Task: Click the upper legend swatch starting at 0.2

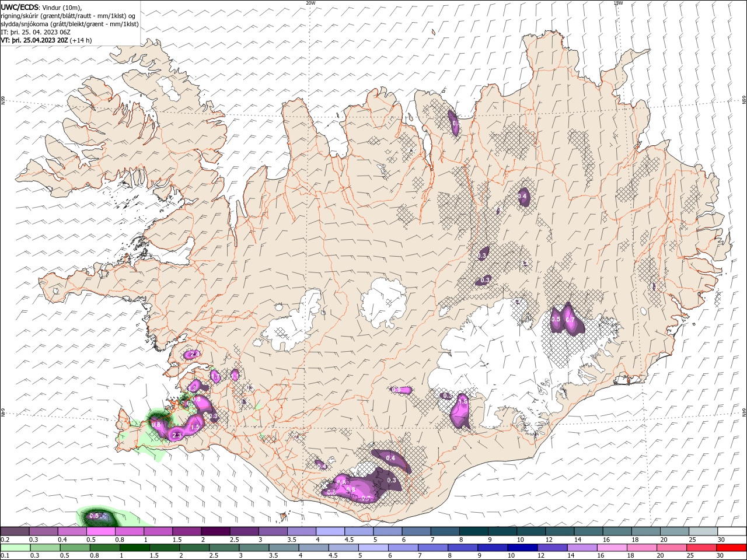Action: coord(15,531)
